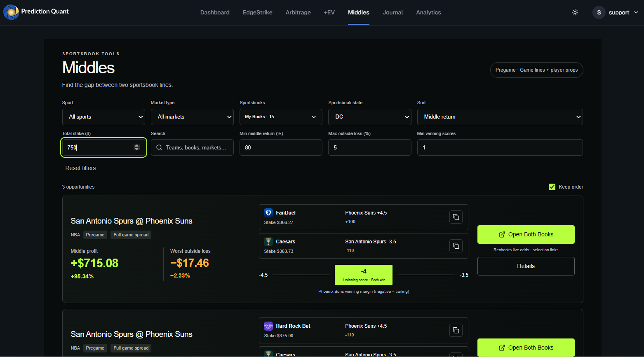Copy the Hard Rock Bet Phoenix Suns bet
Screen dimensions: 644x357
click(456, 330)
